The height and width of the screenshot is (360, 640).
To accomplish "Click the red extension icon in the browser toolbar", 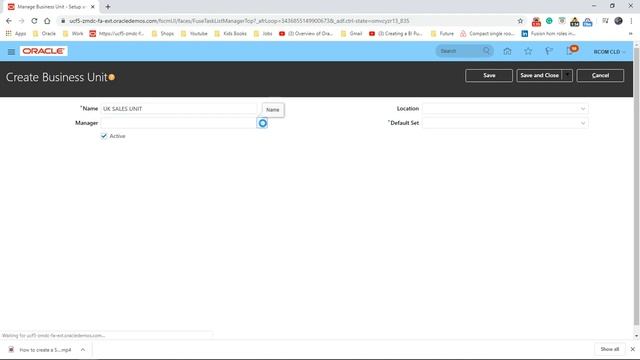I will [536, 21].
